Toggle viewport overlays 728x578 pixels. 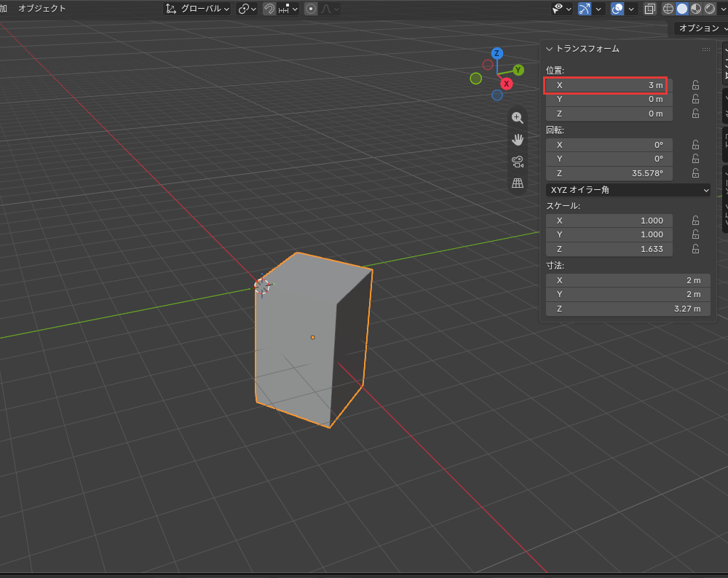pos(617,9)
